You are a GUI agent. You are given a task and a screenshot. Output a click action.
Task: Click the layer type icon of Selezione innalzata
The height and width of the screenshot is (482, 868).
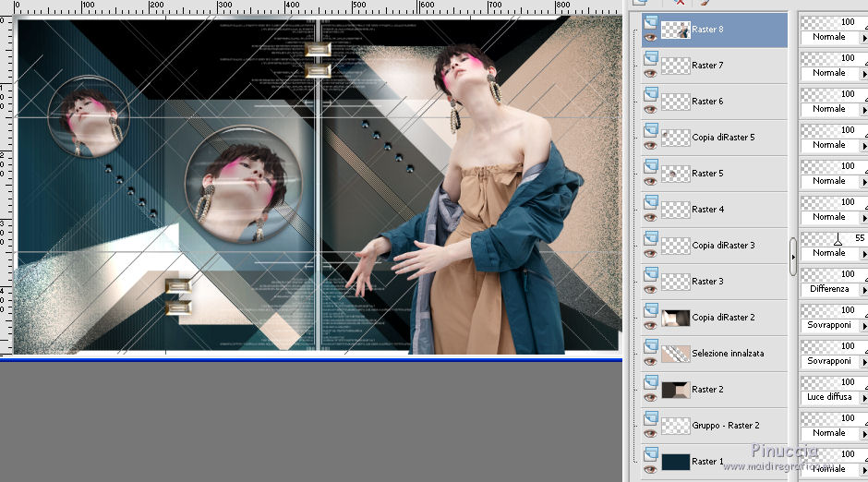click(x=650, y=345)
